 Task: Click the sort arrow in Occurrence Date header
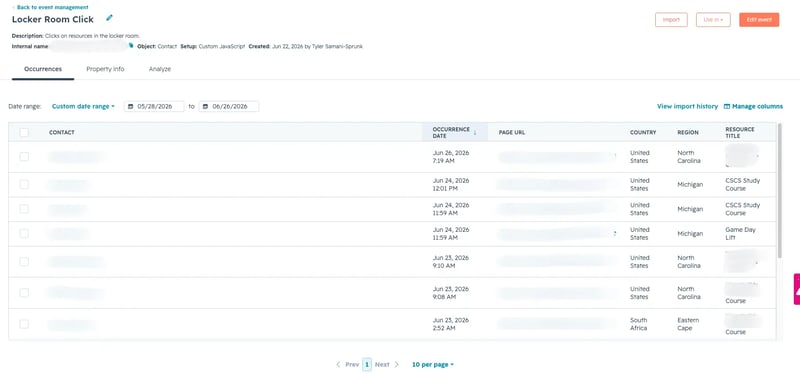coord(475,133)
